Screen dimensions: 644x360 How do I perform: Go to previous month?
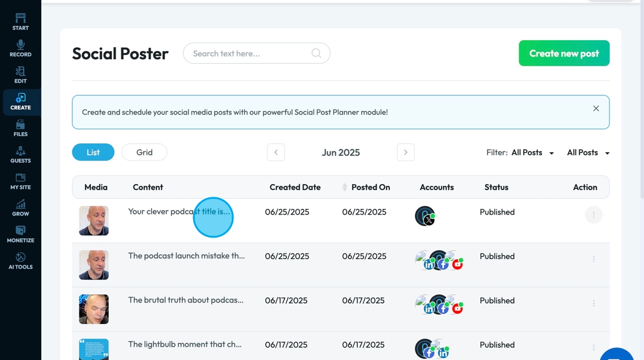(x=276, y=152)
